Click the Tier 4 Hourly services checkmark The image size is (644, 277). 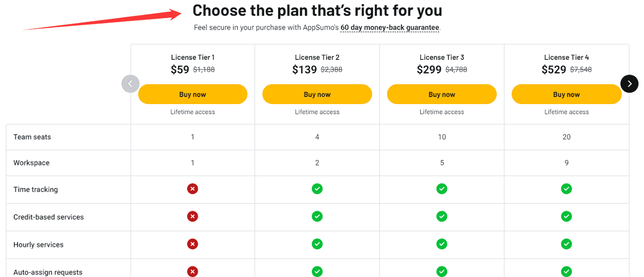pyautogui.click(x=567, y=244)
